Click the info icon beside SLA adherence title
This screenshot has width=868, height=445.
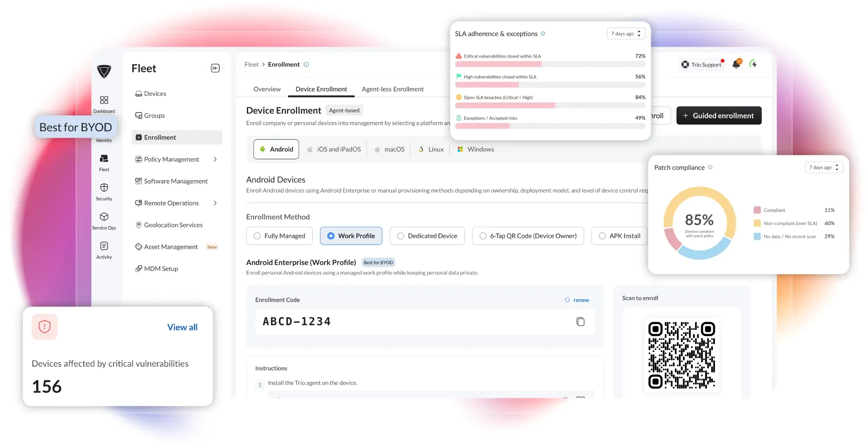543,33
